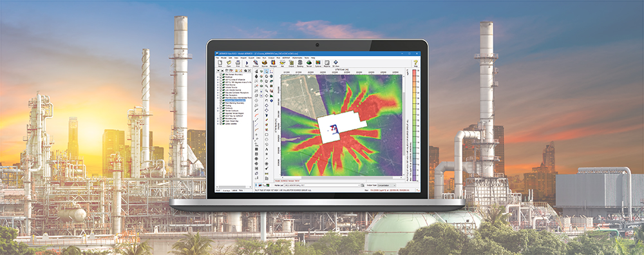Toggle the Site Domain Boundary checkbox
The height and width of the screenshot is (255, 644).
coord(221,74)
